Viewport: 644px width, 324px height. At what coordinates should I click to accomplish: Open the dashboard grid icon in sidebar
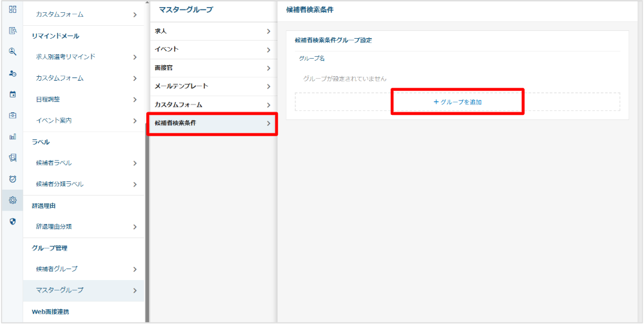click(12, 10)
